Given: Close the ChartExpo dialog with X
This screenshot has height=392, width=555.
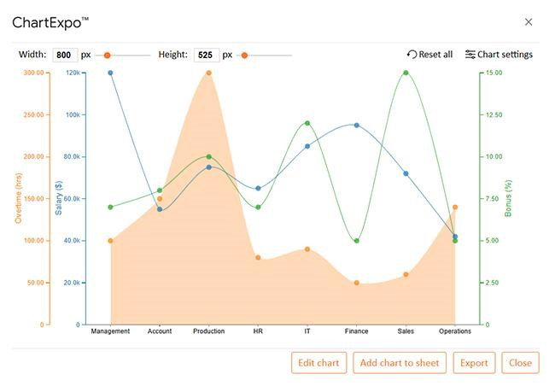Looking at the screenshot, I should click(529, 22).
